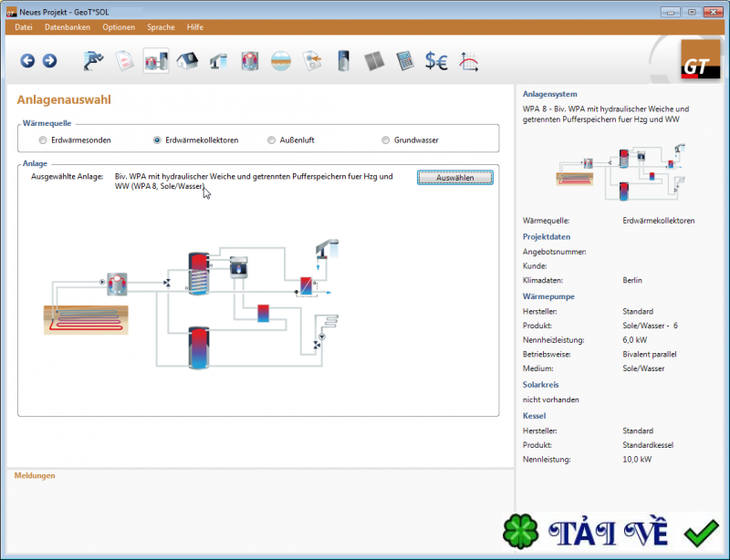Click the Produkt value Standardkessel
The height and width of the screenshot is (560, 730).
pyautogui.click(x=648, y=445)
